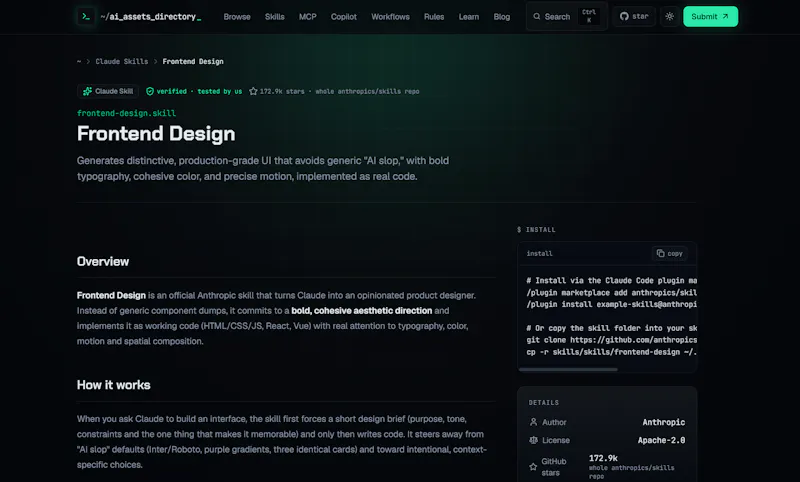Click the Submit button
Screen dimensions: 800x482
click(710, 16)
